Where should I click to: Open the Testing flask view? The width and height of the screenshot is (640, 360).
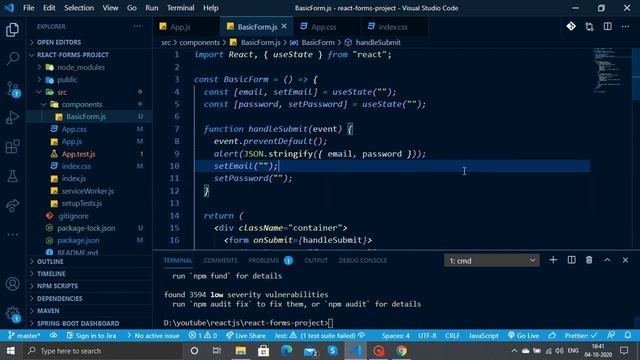pos(12,176)
